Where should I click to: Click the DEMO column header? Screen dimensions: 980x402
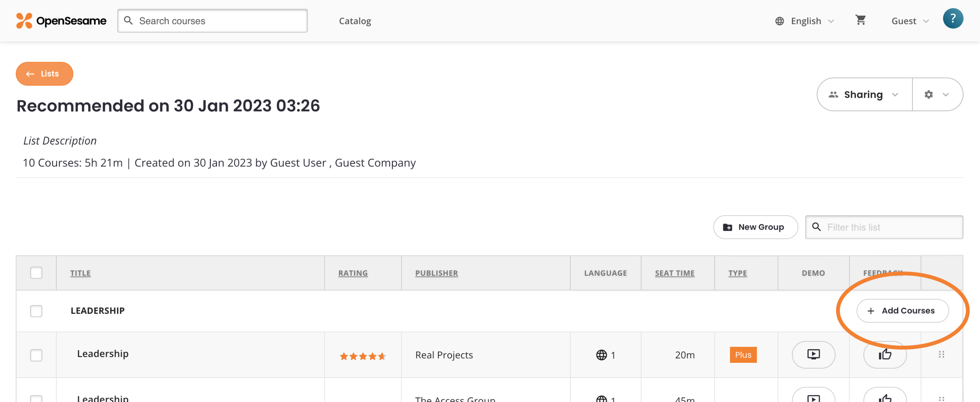[x=813, y=273]
